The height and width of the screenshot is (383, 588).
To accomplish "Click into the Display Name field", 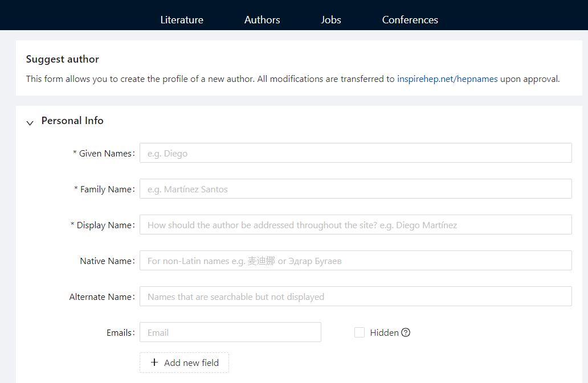I will [356, 225].
